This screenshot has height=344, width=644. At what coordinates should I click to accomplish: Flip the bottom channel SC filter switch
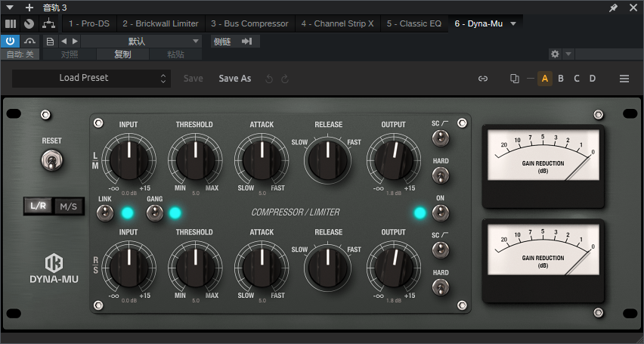click(441, 249)
